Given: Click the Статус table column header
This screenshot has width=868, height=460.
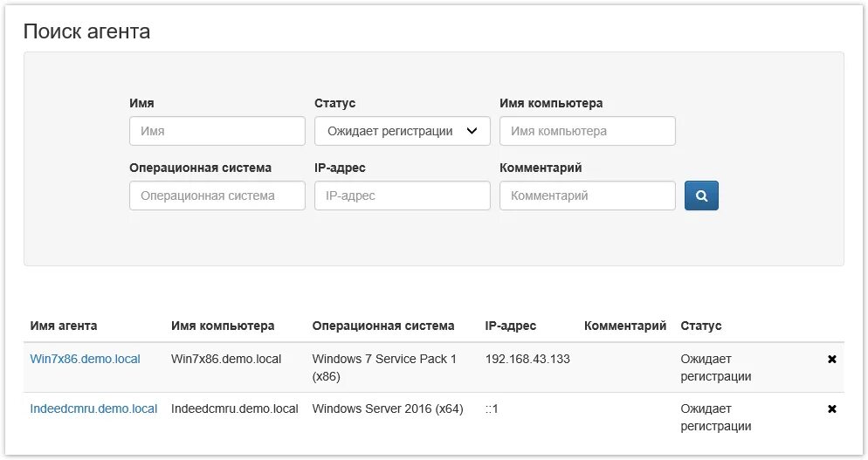Looking at the screenshot, I should (701, 326).
